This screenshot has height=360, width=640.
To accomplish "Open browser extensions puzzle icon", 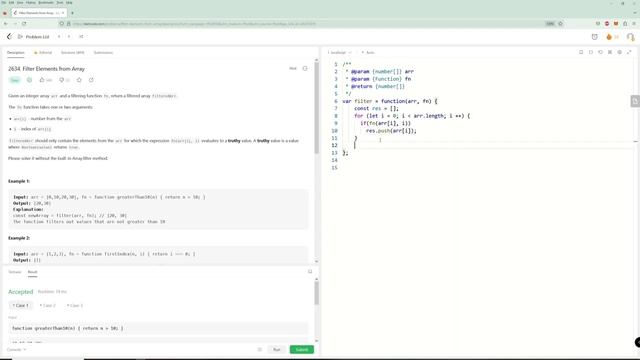I will point(625,24).
